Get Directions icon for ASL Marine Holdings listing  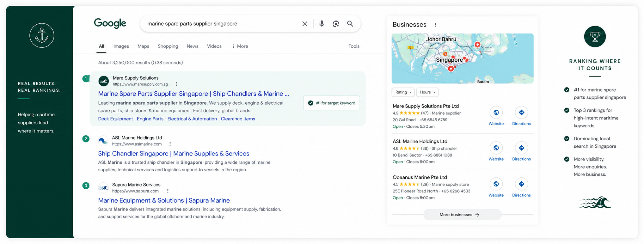click(521, 148)
